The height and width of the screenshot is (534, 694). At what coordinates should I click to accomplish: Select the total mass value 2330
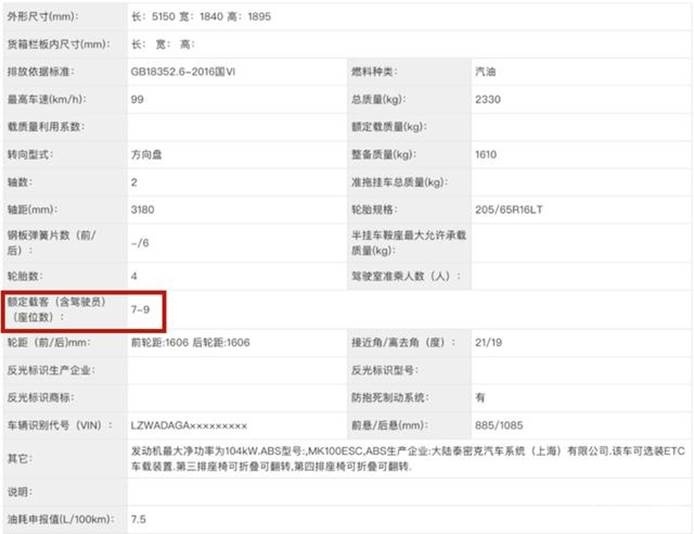pos(488,99)
